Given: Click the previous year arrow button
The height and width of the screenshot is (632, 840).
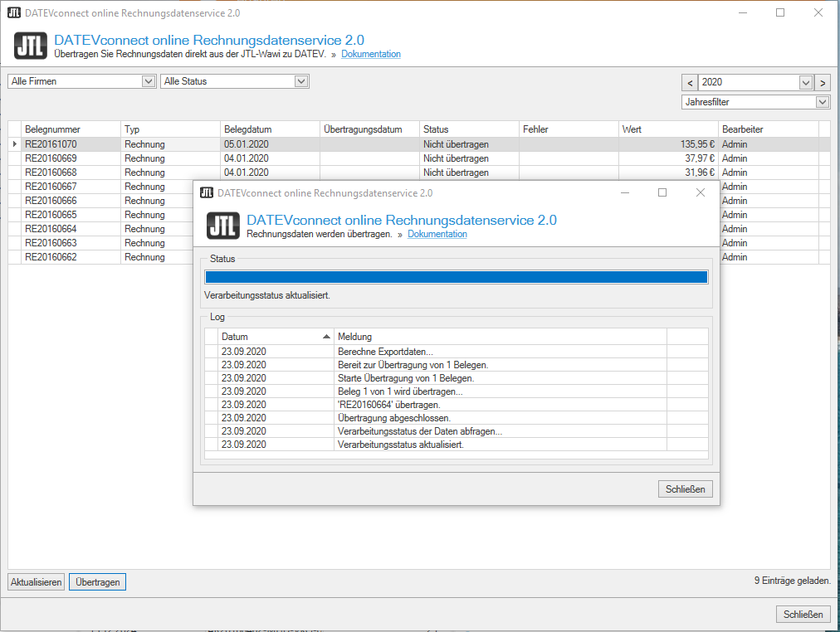Looking at the screenshot, I should (x=689, y=82).
